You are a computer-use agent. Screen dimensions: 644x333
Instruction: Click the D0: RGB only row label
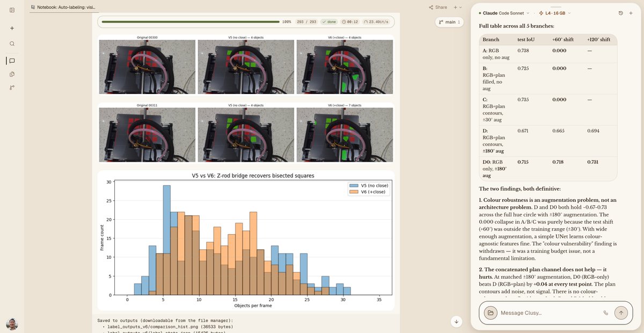click(494, 168)
